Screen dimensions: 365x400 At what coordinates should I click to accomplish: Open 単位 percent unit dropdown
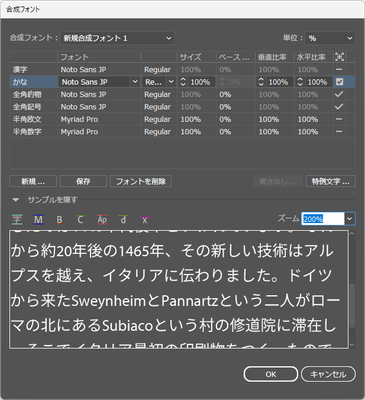330,38
